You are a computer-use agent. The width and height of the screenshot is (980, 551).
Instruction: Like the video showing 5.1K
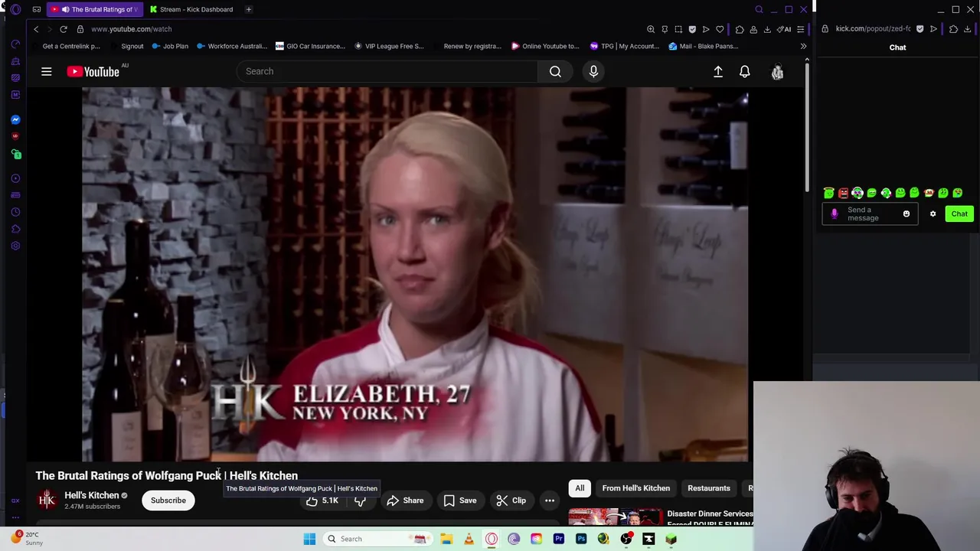[x=322, y=500]
